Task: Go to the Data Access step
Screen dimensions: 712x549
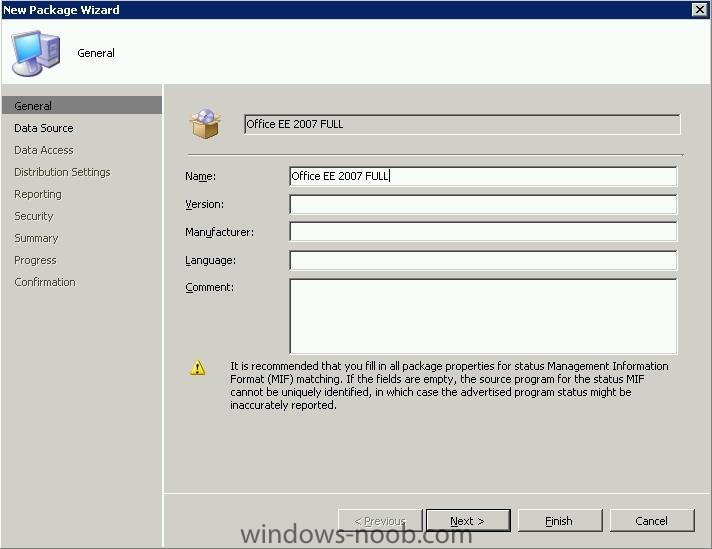Action: (x=44, y=150)
